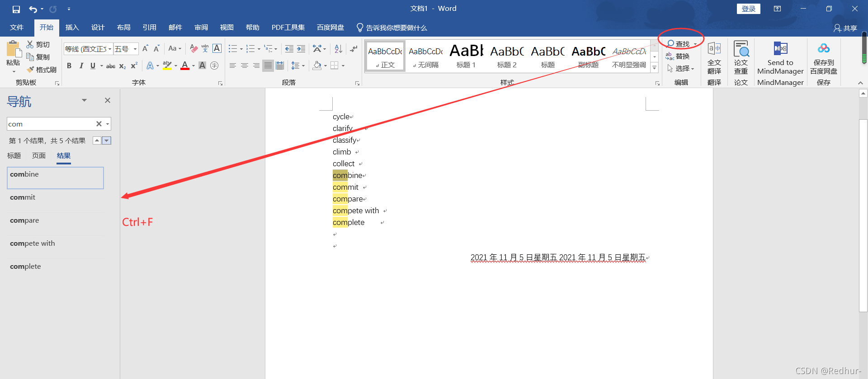Open the phonetic guide (wén) icon
Image resolution: width=868 pixels, height=379 pixels.
(x=205, y=48)
